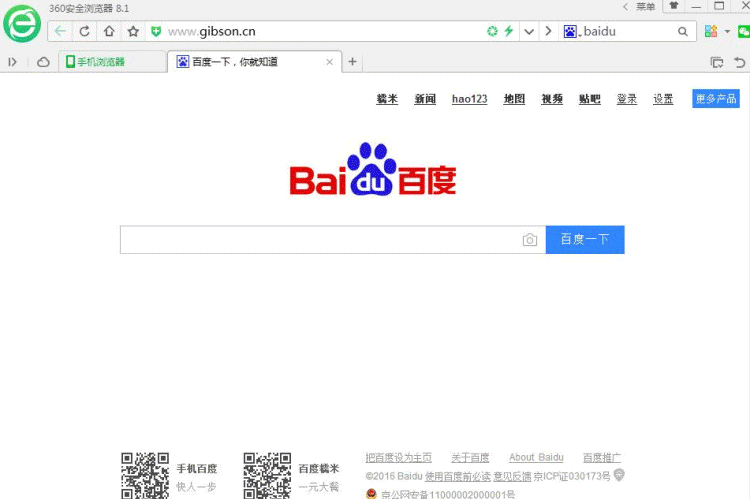Click the lightning speed mode icon
Image resolution: width=750 pixels, height=499 pixels.
(508, 32)
